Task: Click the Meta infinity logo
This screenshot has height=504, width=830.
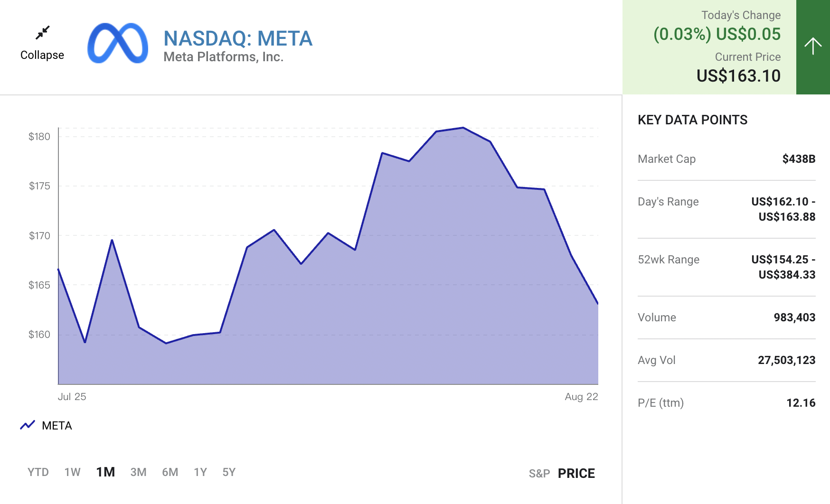Action: click(x=118, y=43)
